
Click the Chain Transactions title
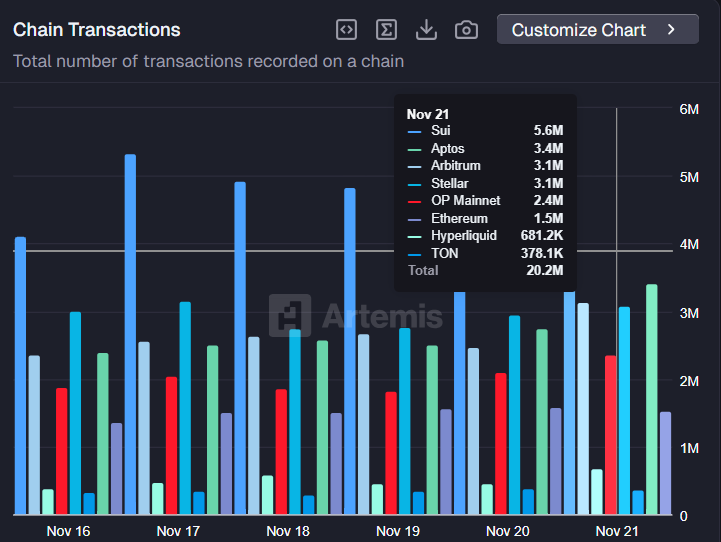coord(97,30)
